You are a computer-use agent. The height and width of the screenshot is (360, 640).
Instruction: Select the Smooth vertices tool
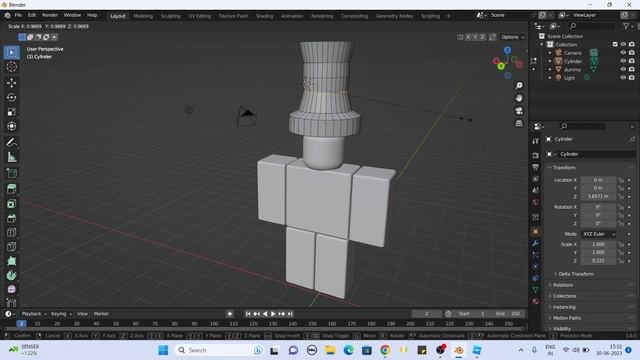11,289
